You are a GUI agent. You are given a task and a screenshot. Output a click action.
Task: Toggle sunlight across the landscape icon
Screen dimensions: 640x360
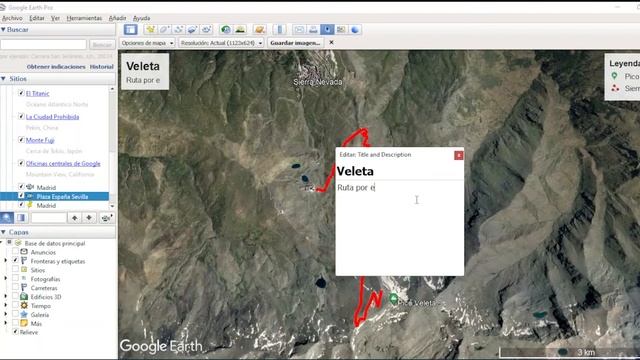coord(240,29)
